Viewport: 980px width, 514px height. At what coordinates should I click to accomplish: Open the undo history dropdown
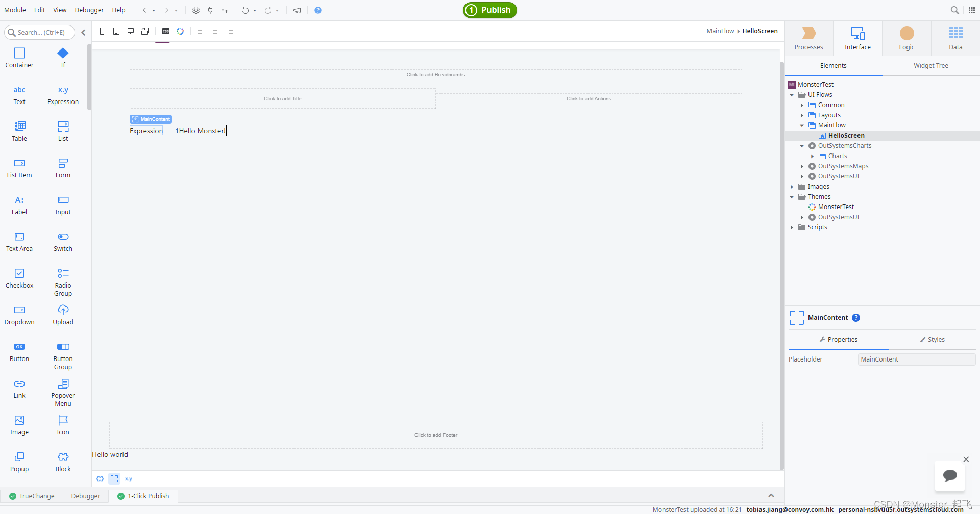coord(255,10)
